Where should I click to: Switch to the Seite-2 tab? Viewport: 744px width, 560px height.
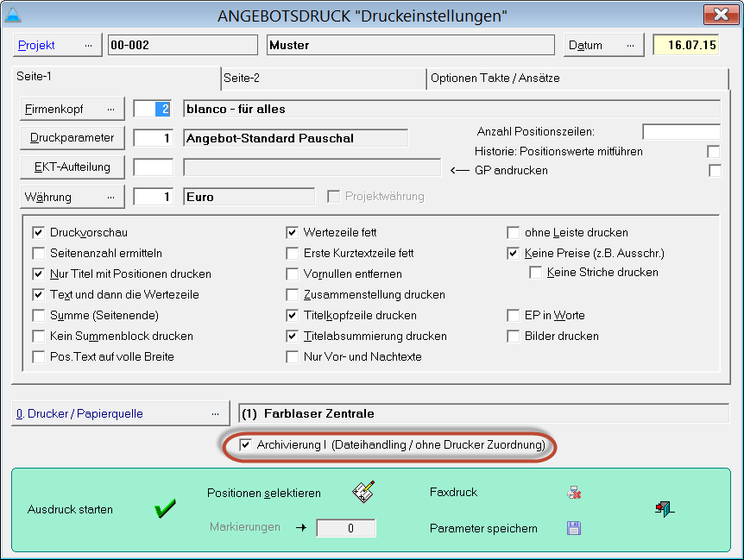point(242,78)
